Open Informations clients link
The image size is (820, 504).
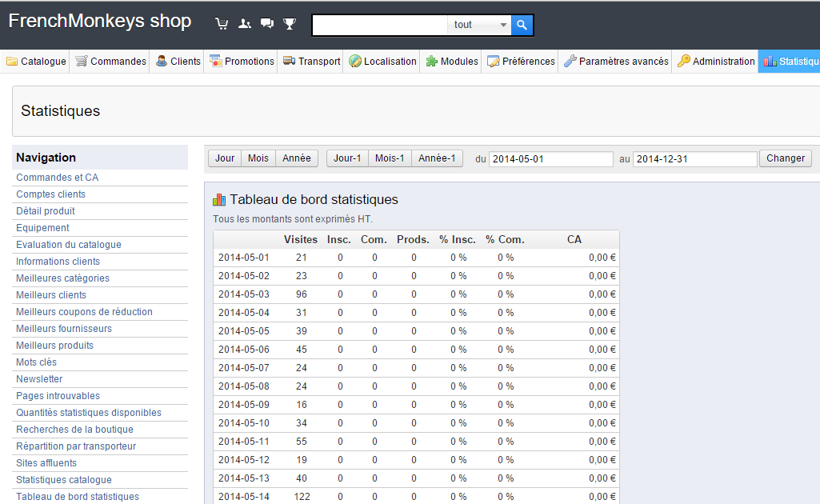(58, 261)
